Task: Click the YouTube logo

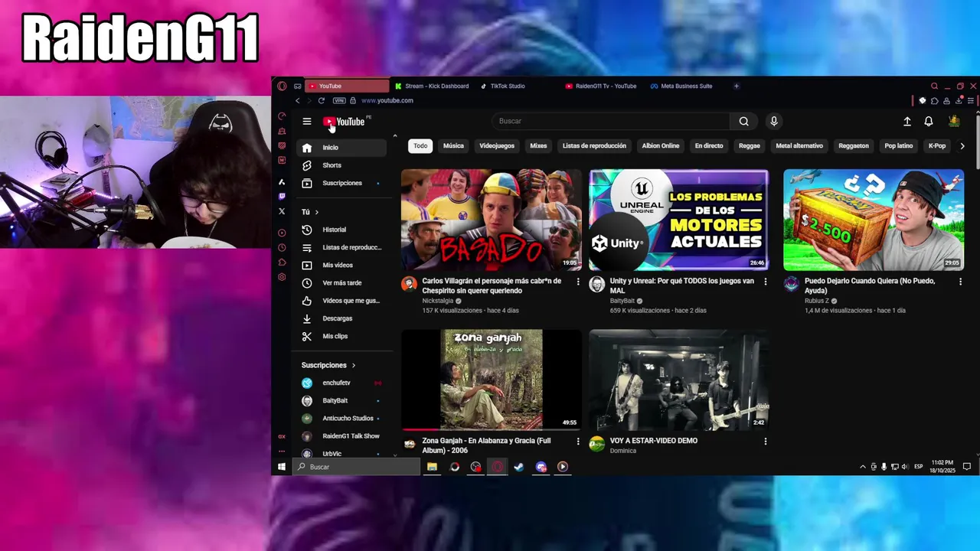Action: point(345,122)
